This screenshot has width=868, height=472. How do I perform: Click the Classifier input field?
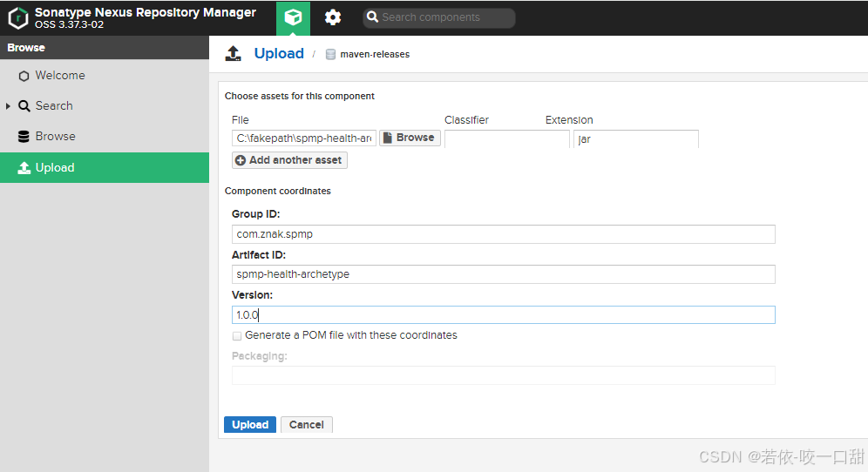coord(506,138)
